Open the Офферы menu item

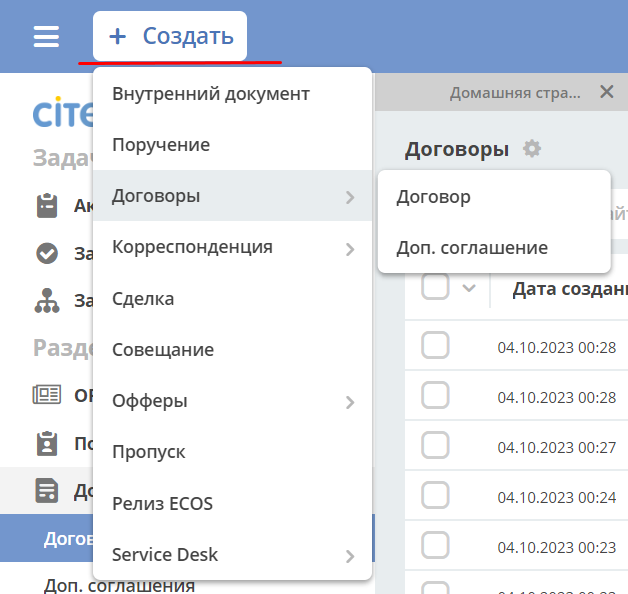[232, 401]
